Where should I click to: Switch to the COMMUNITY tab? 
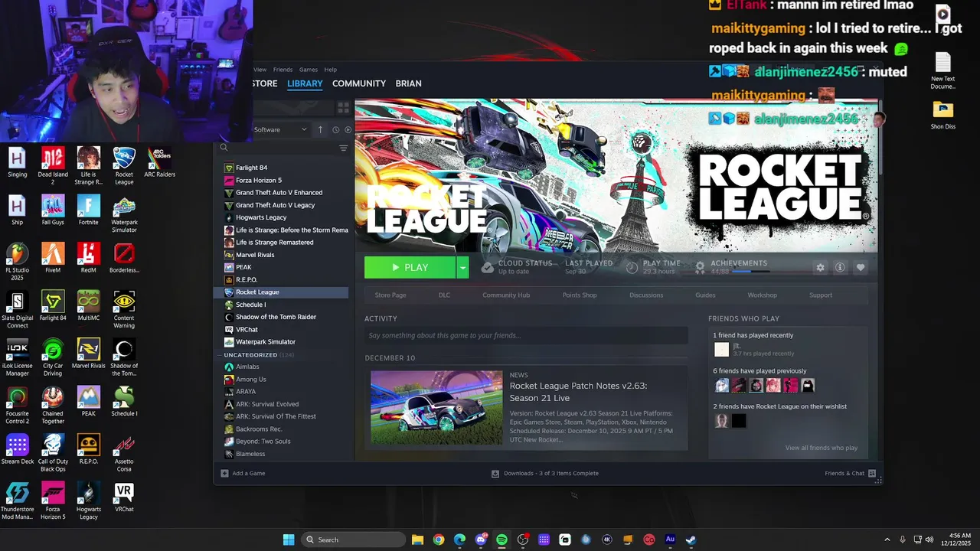pos(358,83)
